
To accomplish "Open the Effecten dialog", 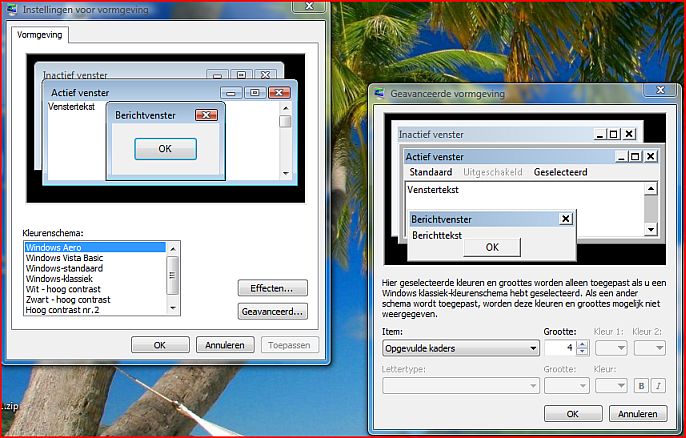I will (273, 288).
